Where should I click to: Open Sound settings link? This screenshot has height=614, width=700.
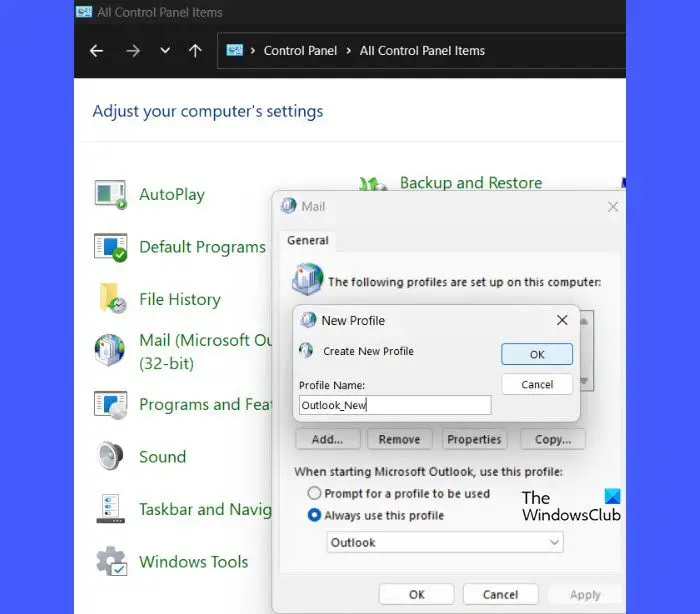[x=162, y=457]
